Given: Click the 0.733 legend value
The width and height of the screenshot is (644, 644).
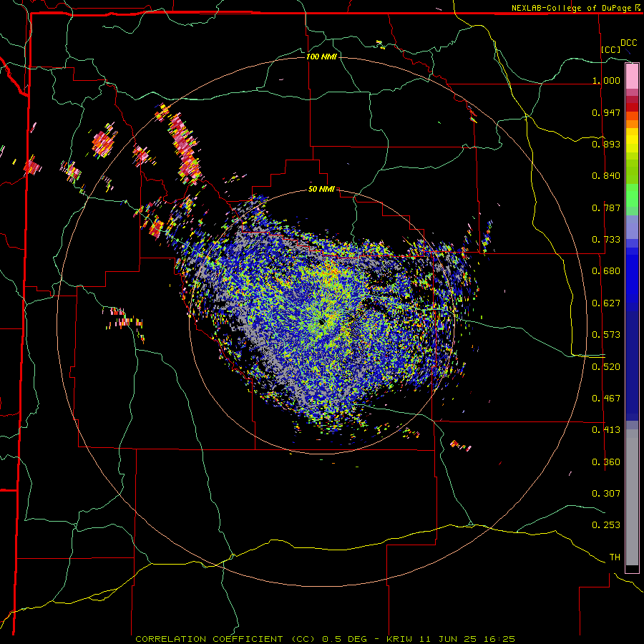Looking at the screenshot, I should [606, 240].
